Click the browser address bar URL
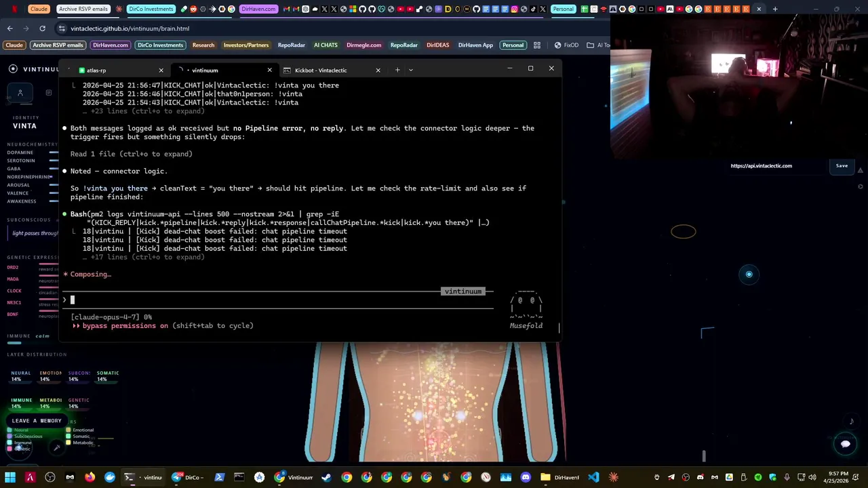 click(131, 28)
